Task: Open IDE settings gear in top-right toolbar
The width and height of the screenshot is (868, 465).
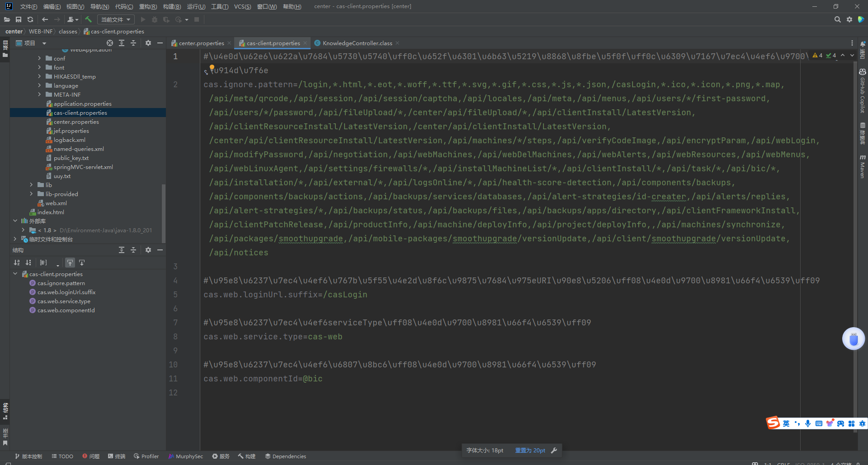Action: point(849,19)
